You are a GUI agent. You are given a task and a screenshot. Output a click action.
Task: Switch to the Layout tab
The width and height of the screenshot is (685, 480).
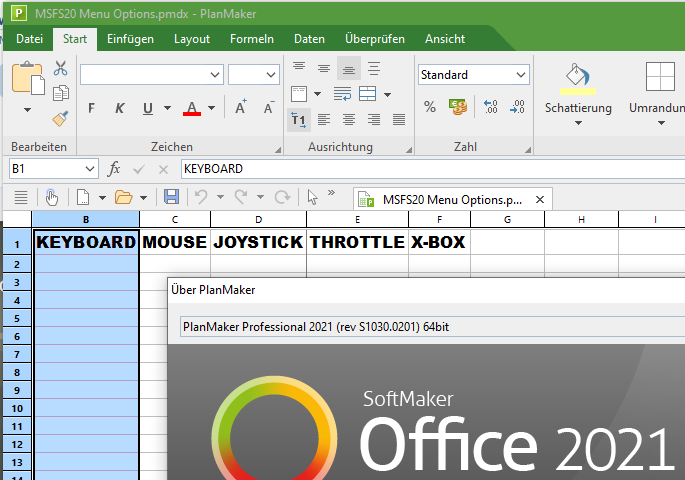coord(192,39)
